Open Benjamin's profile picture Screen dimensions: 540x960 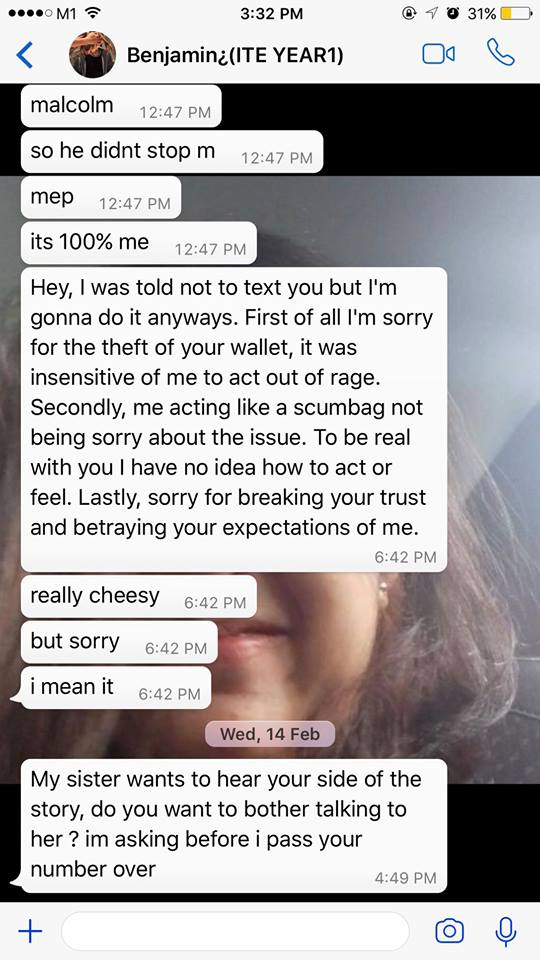(92, 54)
